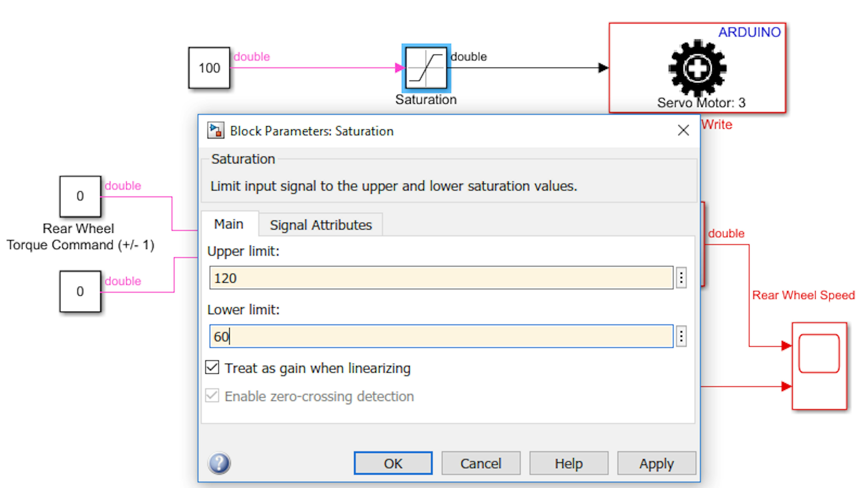Image resolution: width=868 pixels, height=488 pixels.
Task: Click the Saturation block name label
Action: [426, 100]
